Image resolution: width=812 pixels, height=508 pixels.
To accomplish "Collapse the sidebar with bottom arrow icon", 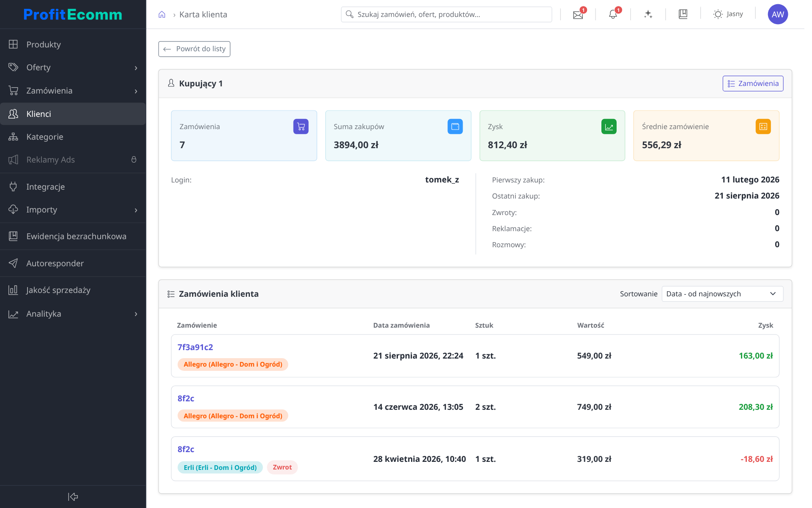I will click(73, 497).
